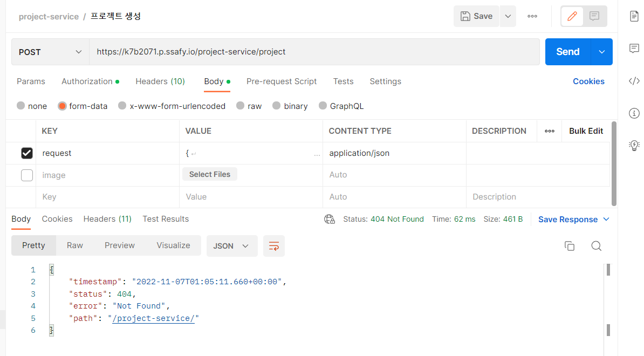Show the code snippet panel
The width and height of the screenshot is (644, 356).
(634, 81)
